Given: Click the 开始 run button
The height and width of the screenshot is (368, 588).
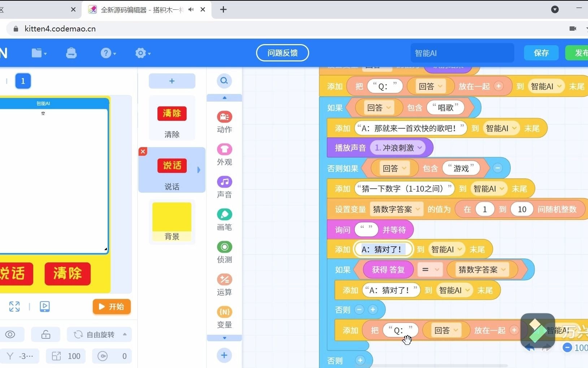Looking at the screenshot, I should point(112,307).
